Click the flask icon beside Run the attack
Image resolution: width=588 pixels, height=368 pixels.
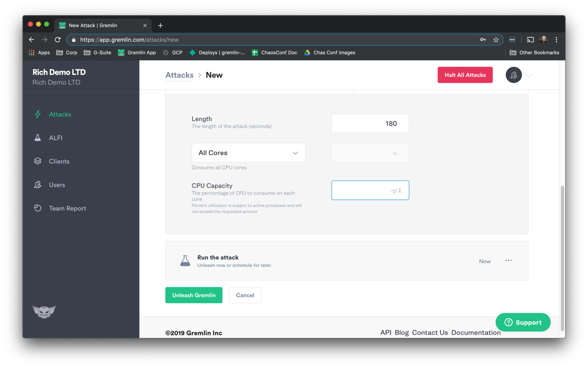coord(185,261)
